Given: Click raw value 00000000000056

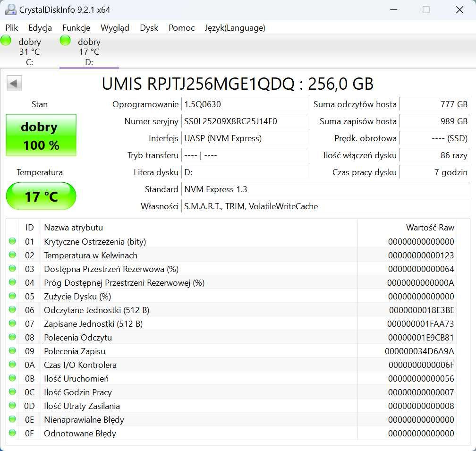Looking at the screenshot, I should [421, 378].
